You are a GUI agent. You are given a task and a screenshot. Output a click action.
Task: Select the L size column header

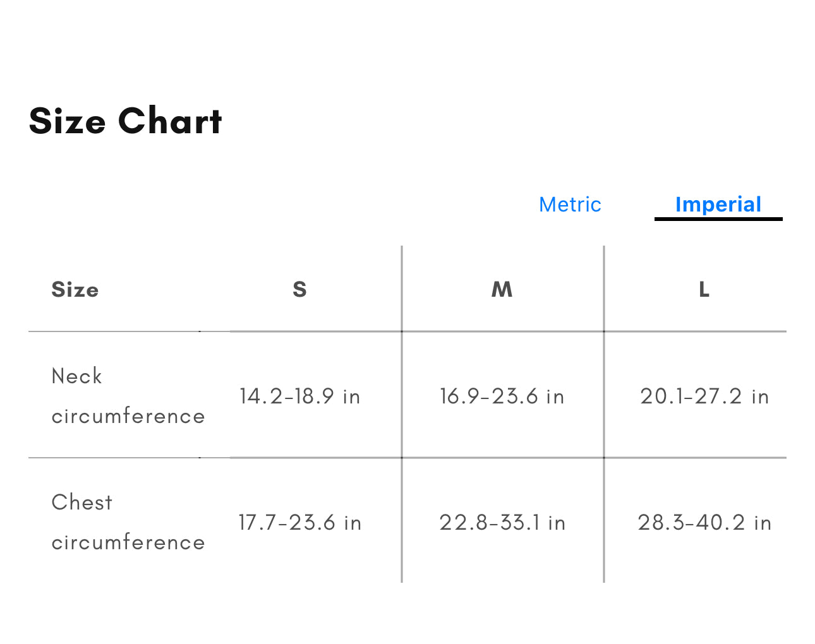(x=704, y=289)
